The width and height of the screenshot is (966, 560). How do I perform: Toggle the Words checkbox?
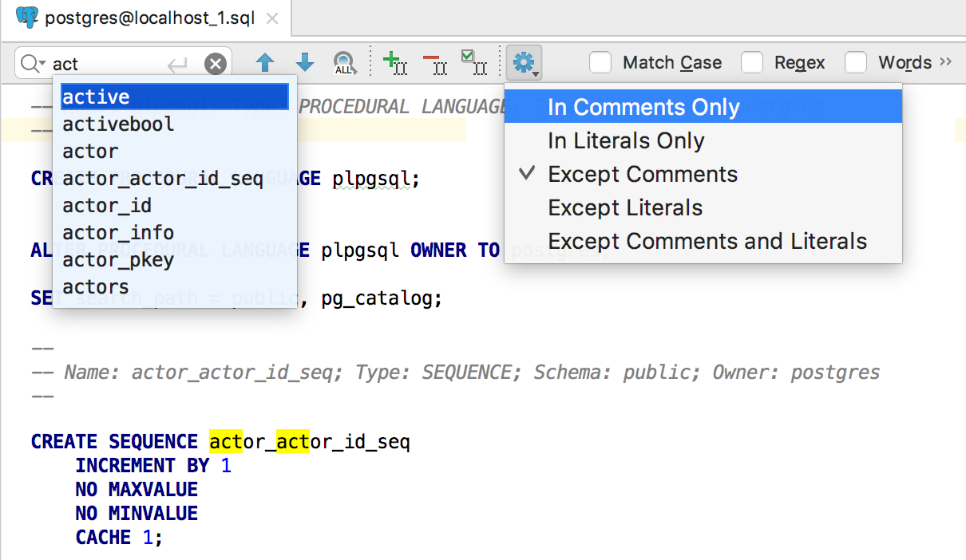(856, 62)
